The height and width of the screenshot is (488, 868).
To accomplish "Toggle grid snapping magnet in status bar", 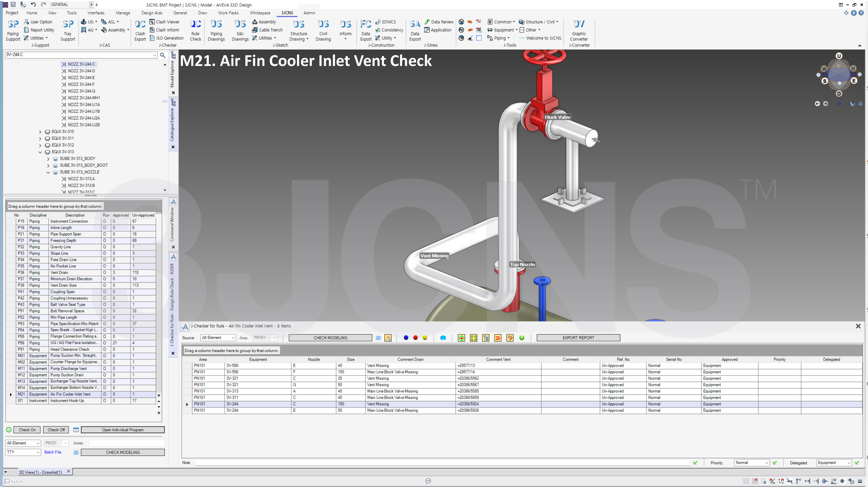I will click(x=755, y=481).
